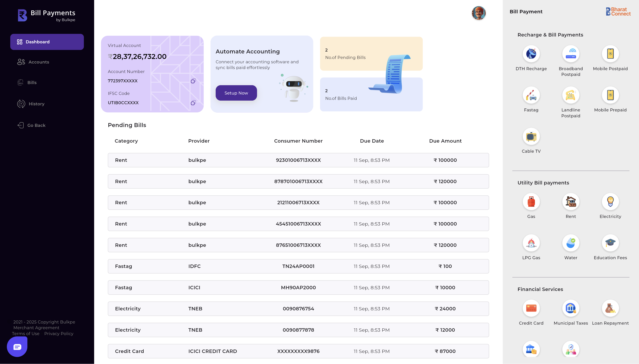Viewport: 639px width, 364px height.
Task: Select the Broadband Postpaid icon
Action: tap(571, 54)
